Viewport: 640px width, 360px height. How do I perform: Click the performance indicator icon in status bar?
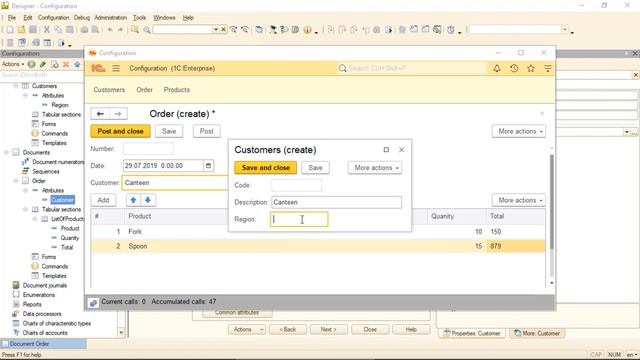point(93,302)
